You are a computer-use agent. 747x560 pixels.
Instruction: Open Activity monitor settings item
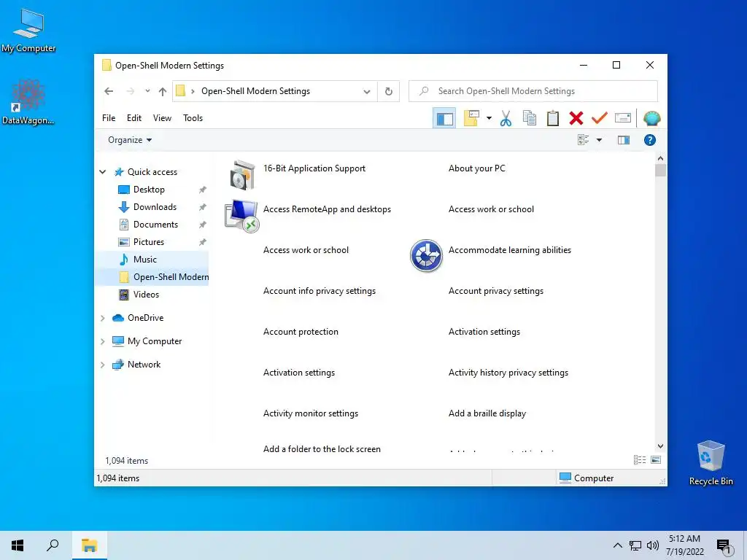pyautogui.click(x=311, y=413)
